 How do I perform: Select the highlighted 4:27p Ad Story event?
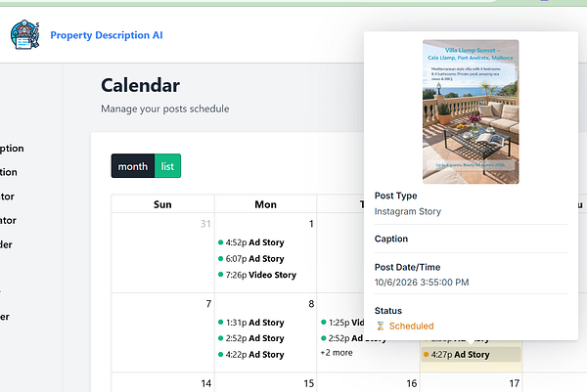pos(471,355)
